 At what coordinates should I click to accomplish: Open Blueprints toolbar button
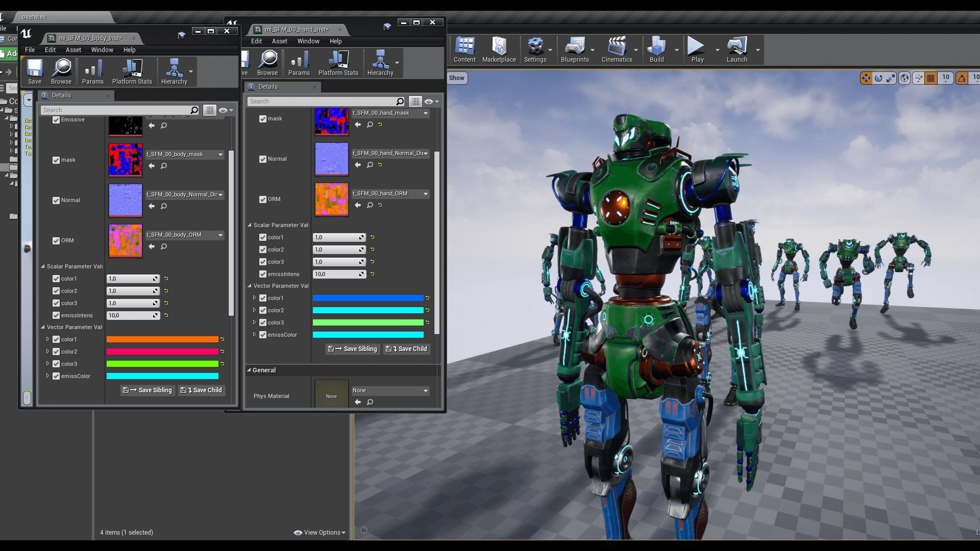(x=575, y=49)
